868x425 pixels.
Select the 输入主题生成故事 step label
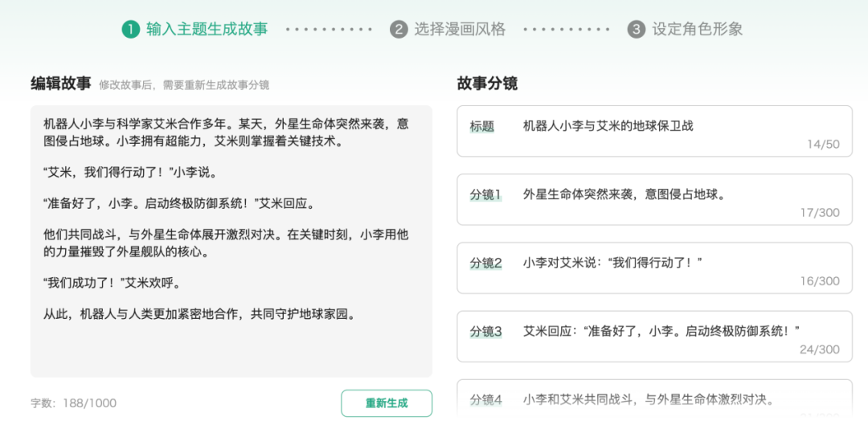click(207, 30)
